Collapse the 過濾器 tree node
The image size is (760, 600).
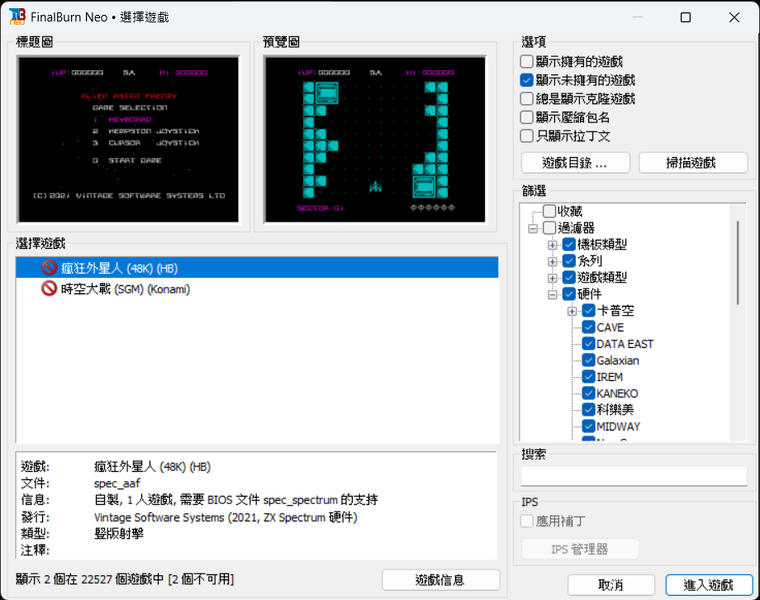click(x=533, y=228)
